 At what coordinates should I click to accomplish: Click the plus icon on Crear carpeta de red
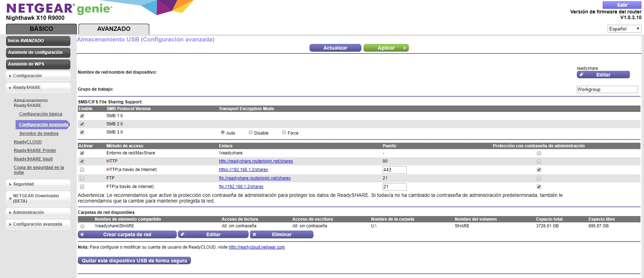(x=82, y=234)
